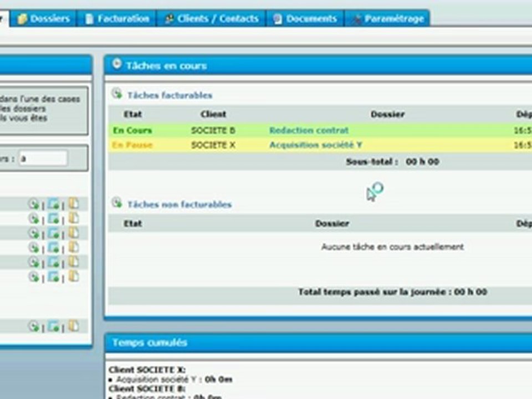Click the add-task clock icon beside Tâches facturables
The width and height of the screenshot is (532, 399).
pyautogui.click(x=117, y=93)
